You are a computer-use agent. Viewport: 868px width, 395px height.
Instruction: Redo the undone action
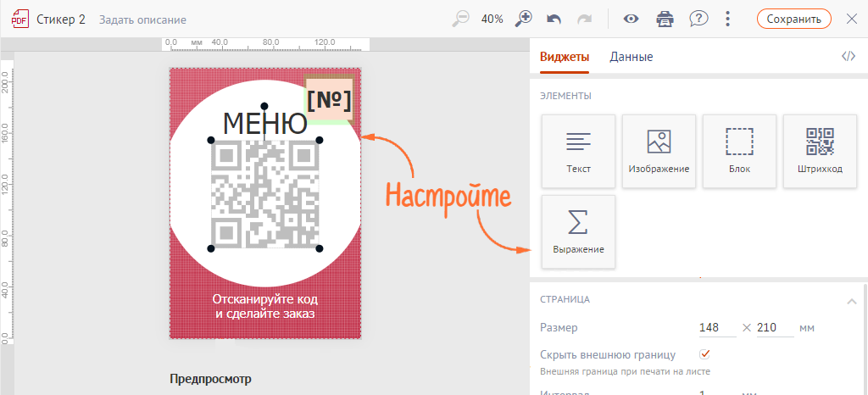[584, 19]
